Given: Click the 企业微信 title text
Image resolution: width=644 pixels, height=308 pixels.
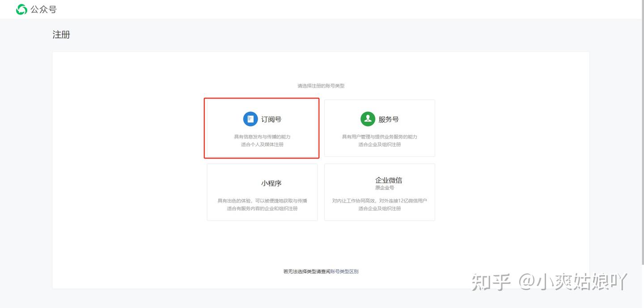Looking at the screenshot, I should pyautogui.click(x=389, y=180).
